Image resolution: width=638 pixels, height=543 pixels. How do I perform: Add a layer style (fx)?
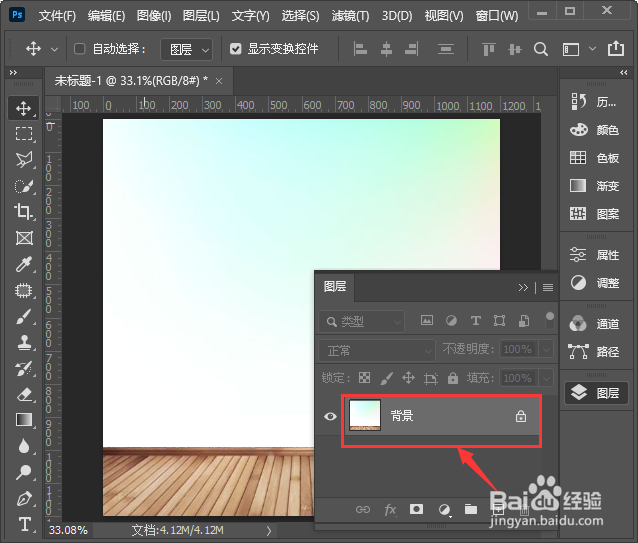pos(390,509)
